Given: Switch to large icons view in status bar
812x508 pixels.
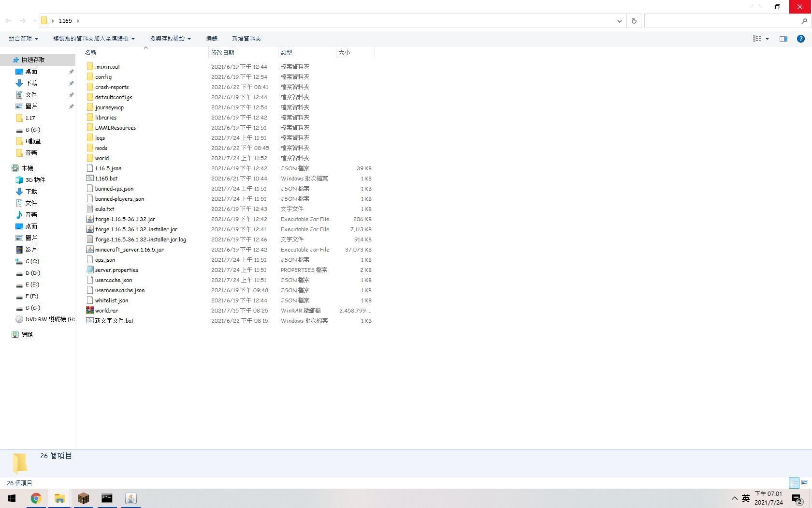Looking at the screenshot, I should click(x=804, y=483).
